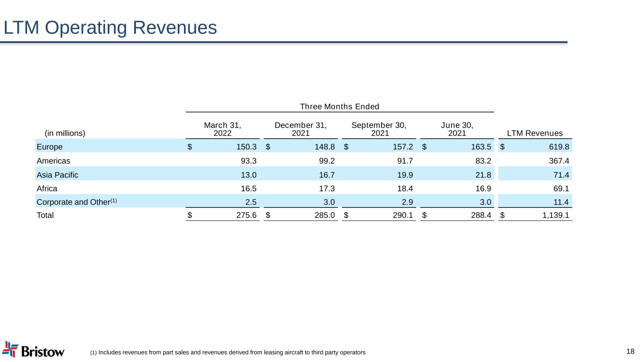Click the June 30, 2021 column header
The height and width of the screenshot is (362, 644).
click(x=457, y=129)
